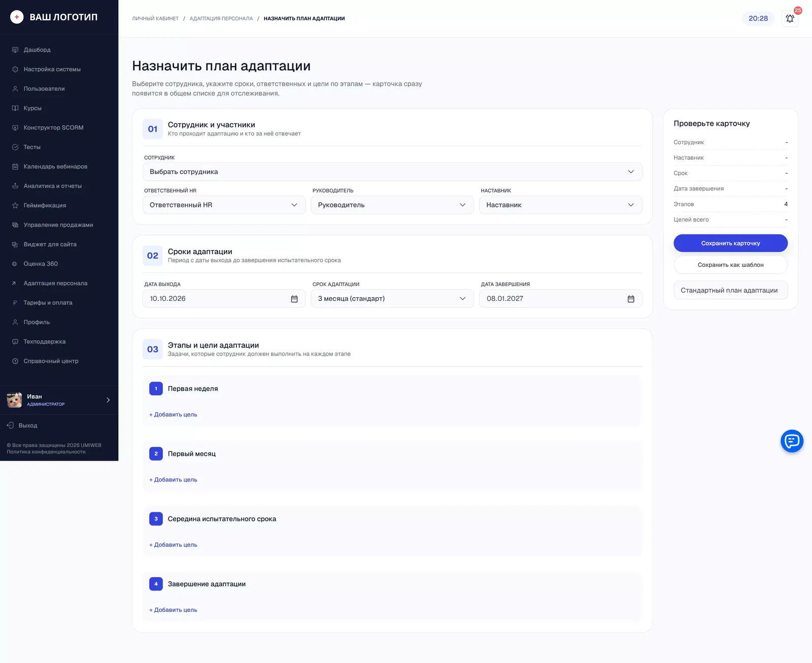Click the Стандартный план адаптации field
Viewport: 812px width, 663px height.
tap(730, 291)
